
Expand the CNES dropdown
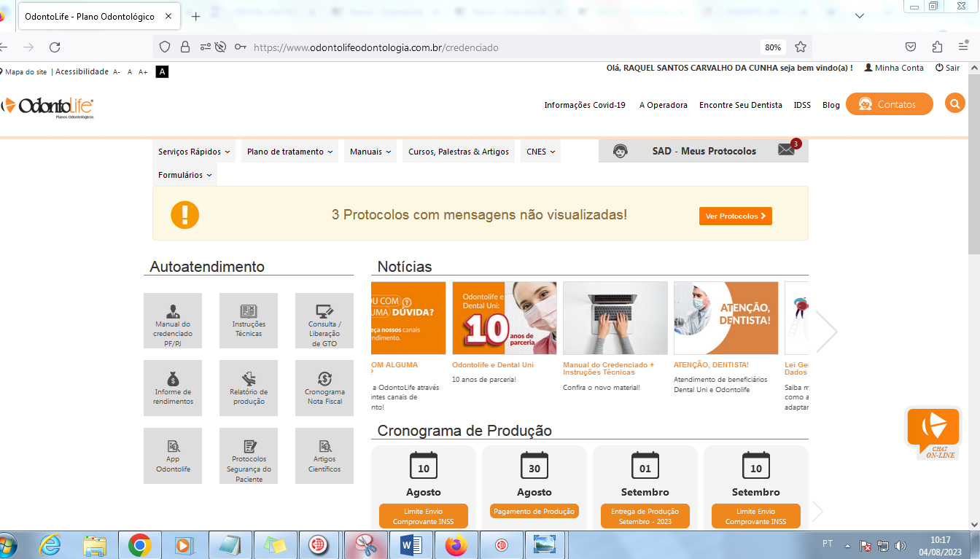(x=540, y=152)
